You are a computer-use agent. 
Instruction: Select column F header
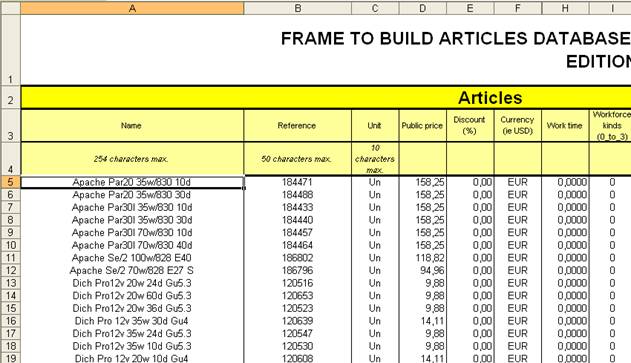(x=518, y=8)
